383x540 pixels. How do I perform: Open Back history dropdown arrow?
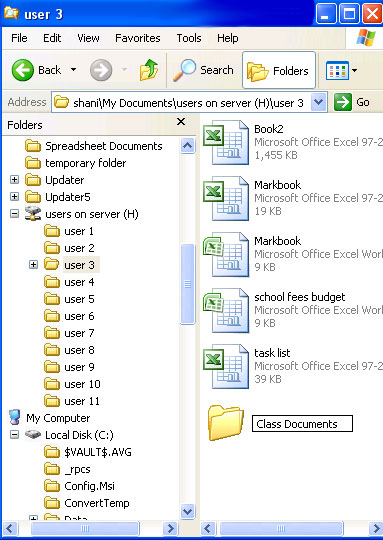pyautogui.click(x=73, y=70)
